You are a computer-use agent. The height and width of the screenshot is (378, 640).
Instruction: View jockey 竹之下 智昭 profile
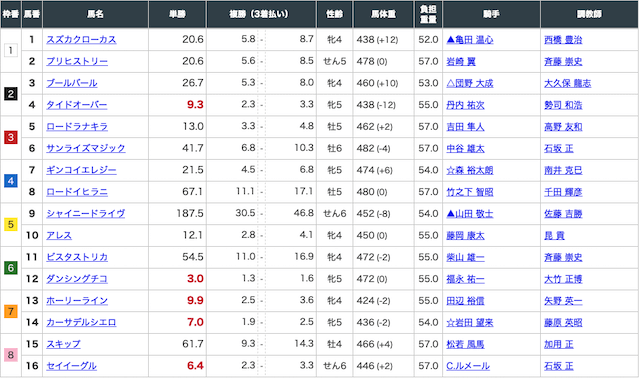pos(470,192)
